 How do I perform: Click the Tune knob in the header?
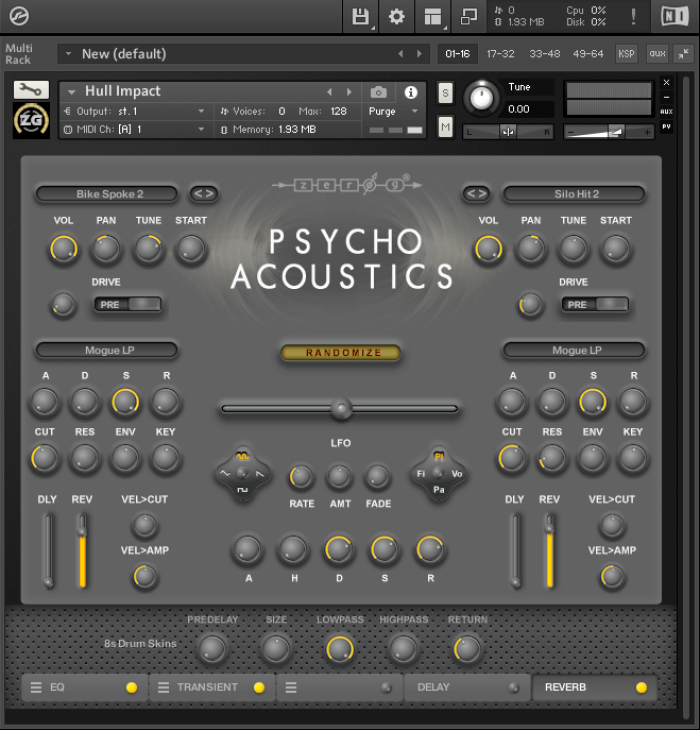(481, 97)
